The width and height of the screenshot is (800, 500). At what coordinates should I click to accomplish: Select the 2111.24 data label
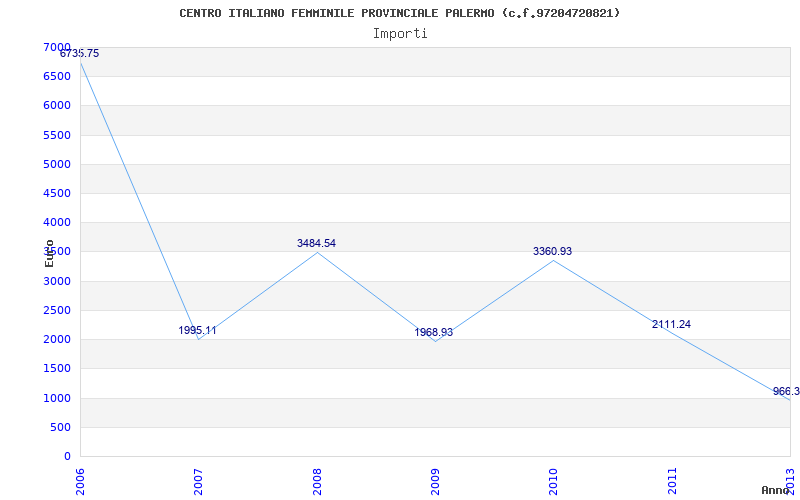[x=671, y=324]
